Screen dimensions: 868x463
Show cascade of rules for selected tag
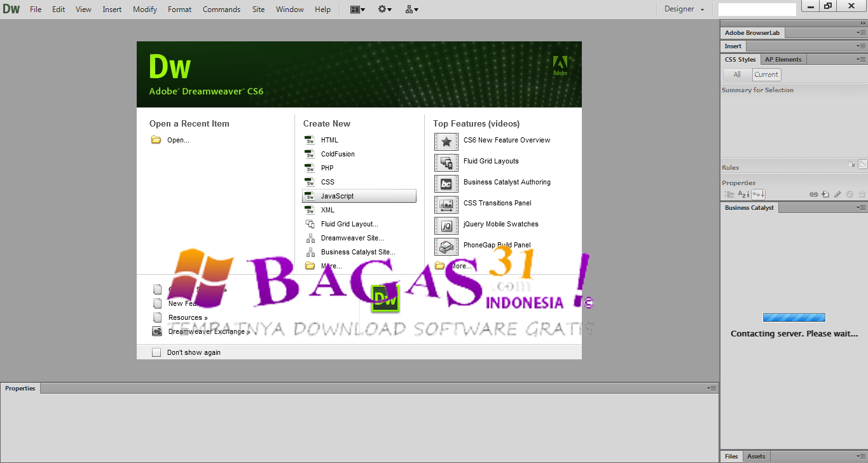[863, 164]
